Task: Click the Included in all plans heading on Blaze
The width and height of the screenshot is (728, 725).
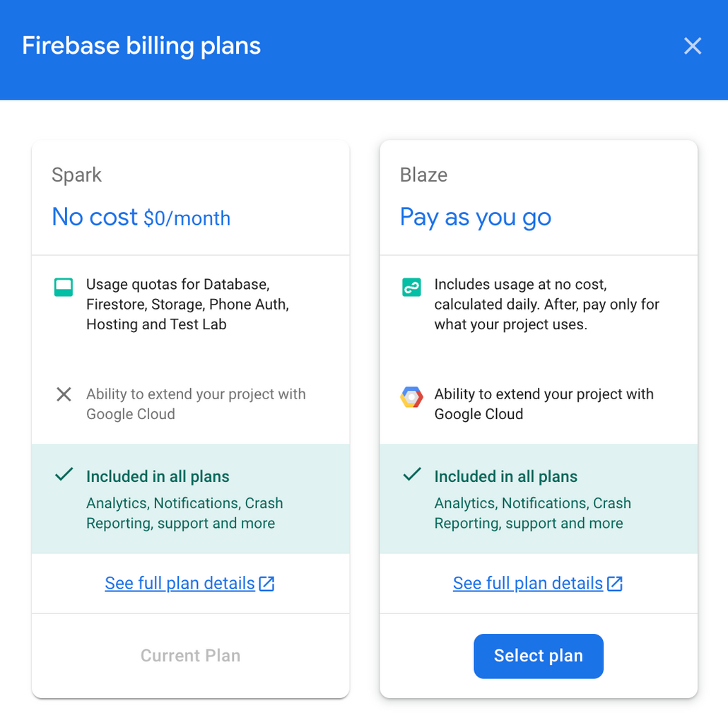Action: [x=505, y=476]
